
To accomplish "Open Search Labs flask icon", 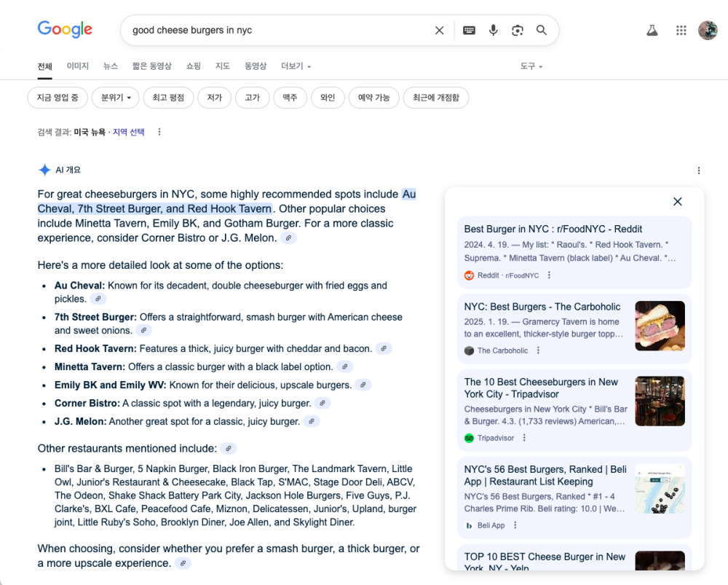I will (x=652, y=31).
